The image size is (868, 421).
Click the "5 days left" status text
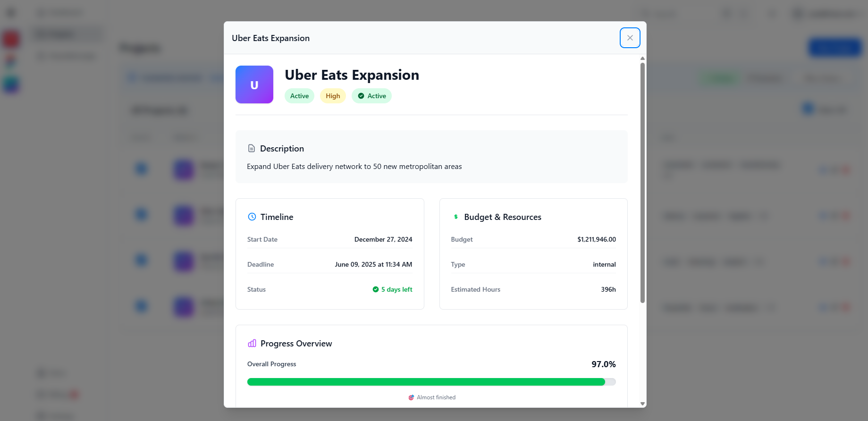pos(396,289)
